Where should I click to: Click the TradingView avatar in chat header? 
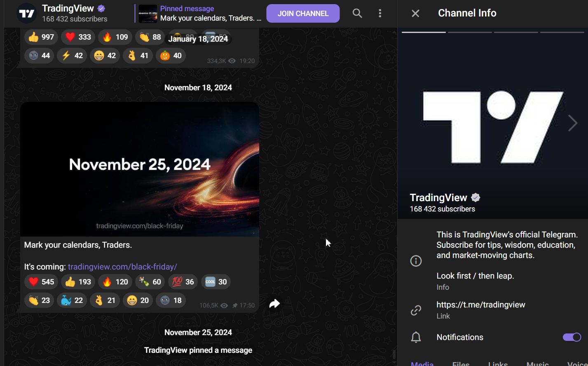[27, 13]
